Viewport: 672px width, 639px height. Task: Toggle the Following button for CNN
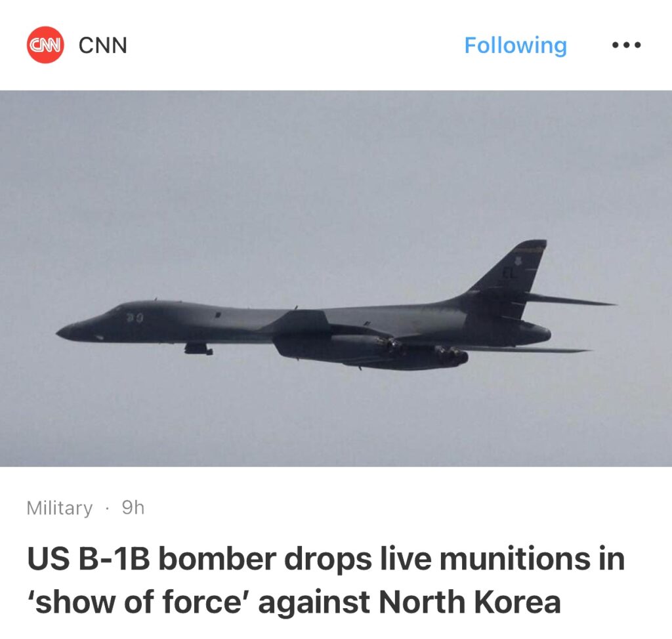pos(516,45)
